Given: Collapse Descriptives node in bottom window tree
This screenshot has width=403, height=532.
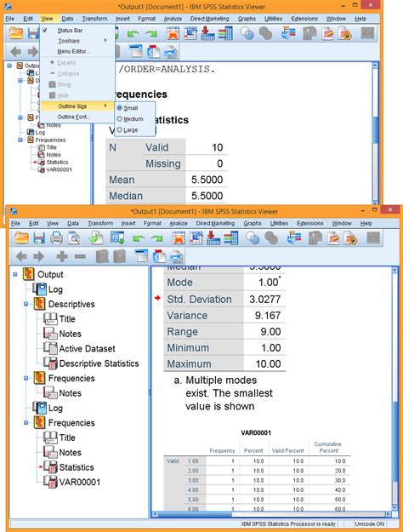Looking at the screenshot, I should point(26,304).
